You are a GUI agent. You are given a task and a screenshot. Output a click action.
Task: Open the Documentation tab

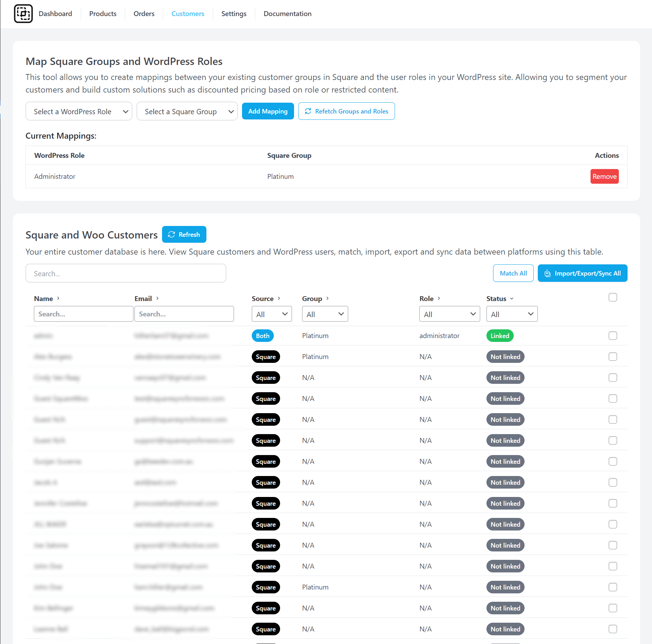coord(287,14)
